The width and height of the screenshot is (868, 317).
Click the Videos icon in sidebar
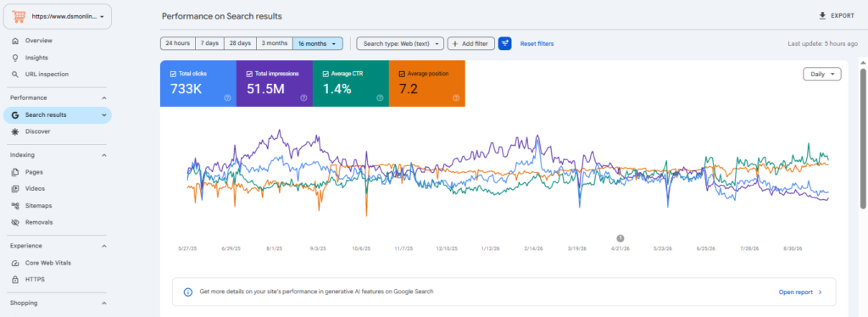coord(15,189)
